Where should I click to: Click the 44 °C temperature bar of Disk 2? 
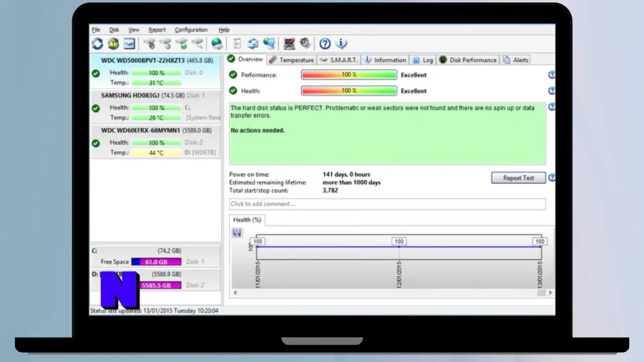156,153
